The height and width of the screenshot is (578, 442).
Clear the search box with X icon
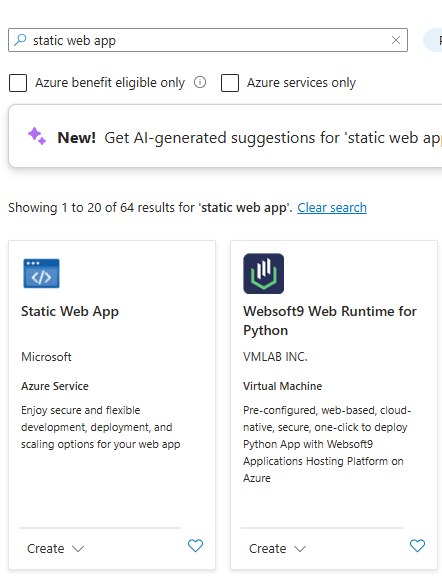pos(396,40)
